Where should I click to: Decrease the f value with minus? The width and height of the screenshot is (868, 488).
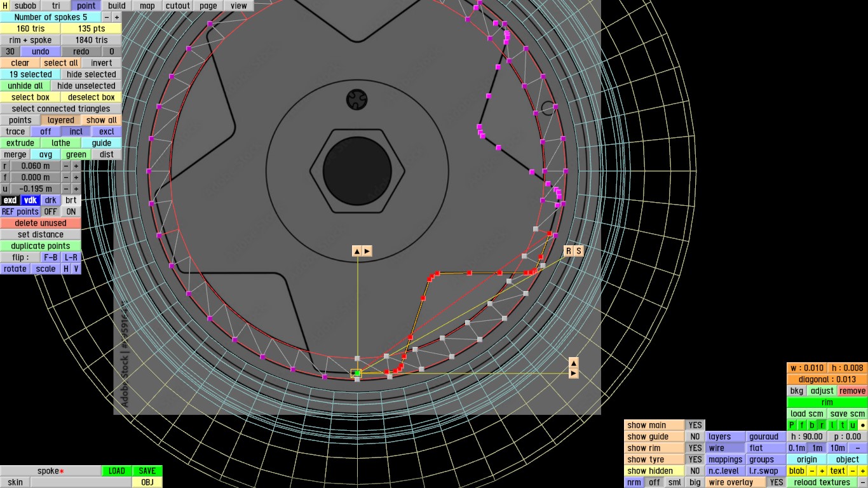(66, 177)
